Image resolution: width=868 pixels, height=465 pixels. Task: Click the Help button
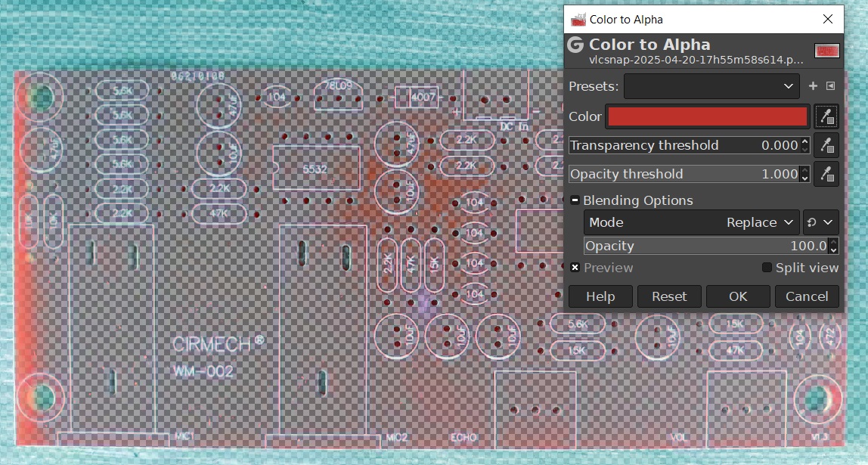click(600, 296)
